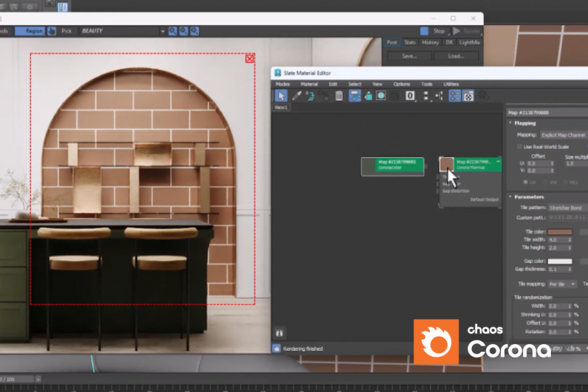
Task: Click Assign Material to Selection icon
Action: pyautogui.click(x=323, y=96)
